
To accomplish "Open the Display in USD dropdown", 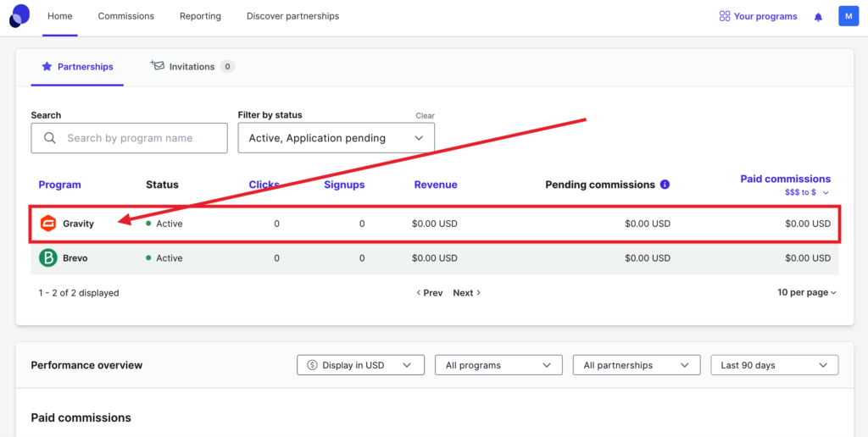I will pyautogui.click(x=360, y=365).
